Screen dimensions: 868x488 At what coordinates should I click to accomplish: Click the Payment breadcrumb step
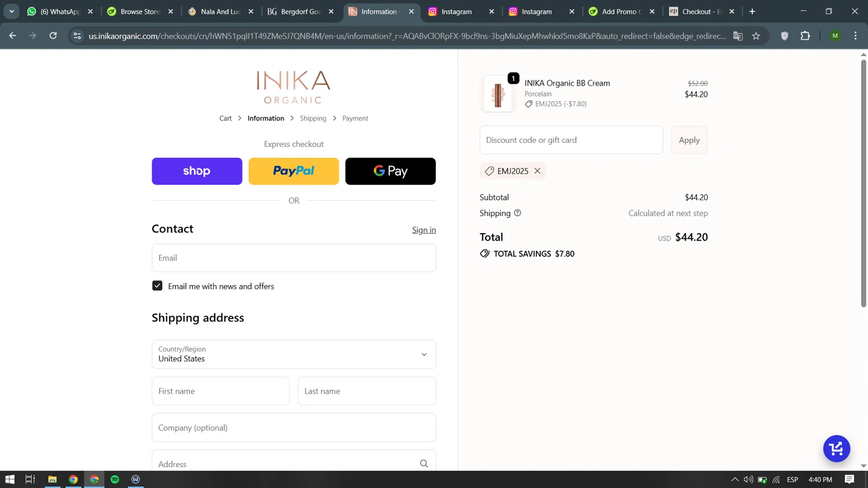pos(355,118)
